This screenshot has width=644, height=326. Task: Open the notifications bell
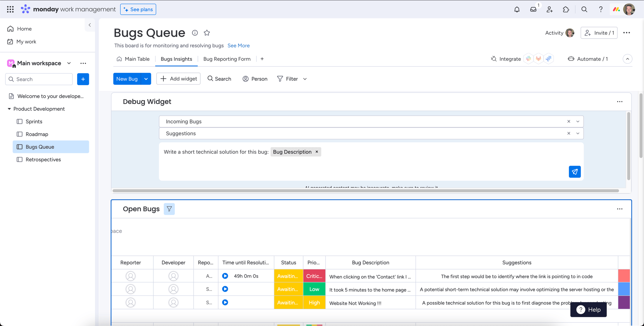click(x=517, y=9)
